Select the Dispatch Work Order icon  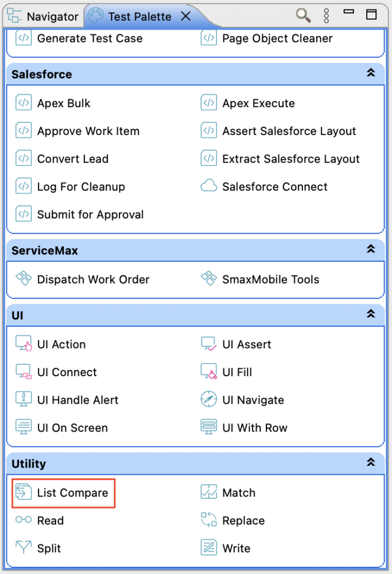[24, 279]
